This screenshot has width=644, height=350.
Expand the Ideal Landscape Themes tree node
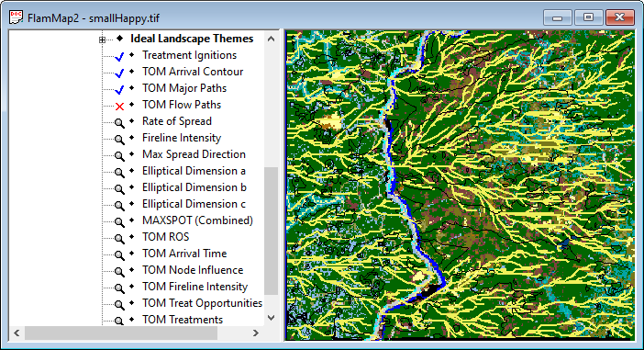coord(102,40)
